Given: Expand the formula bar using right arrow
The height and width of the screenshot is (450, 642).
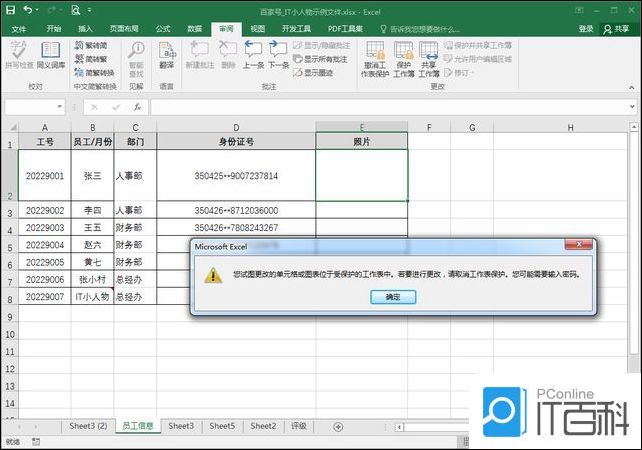Looking at the screenshot, I should click(632, 107).
